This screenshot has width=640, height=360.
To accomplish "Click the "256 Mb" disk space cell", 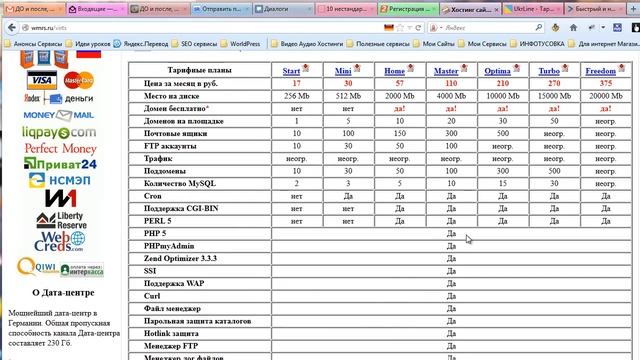I will click(x=297, y=96).
